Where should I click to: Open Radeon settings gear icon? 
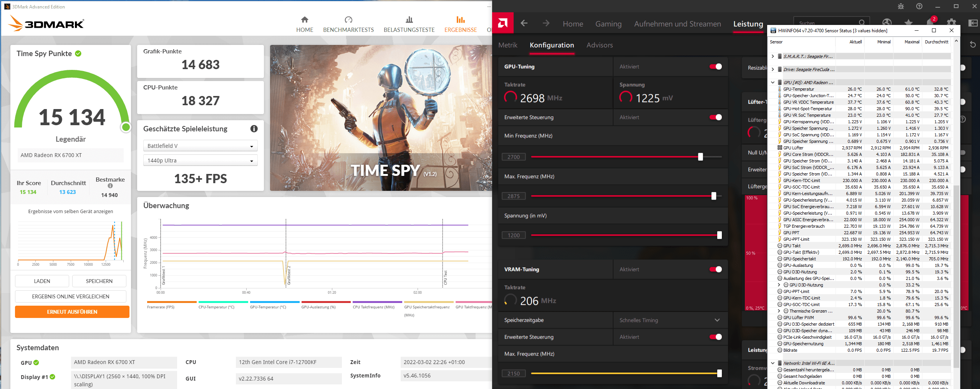[x=952, y=22]
